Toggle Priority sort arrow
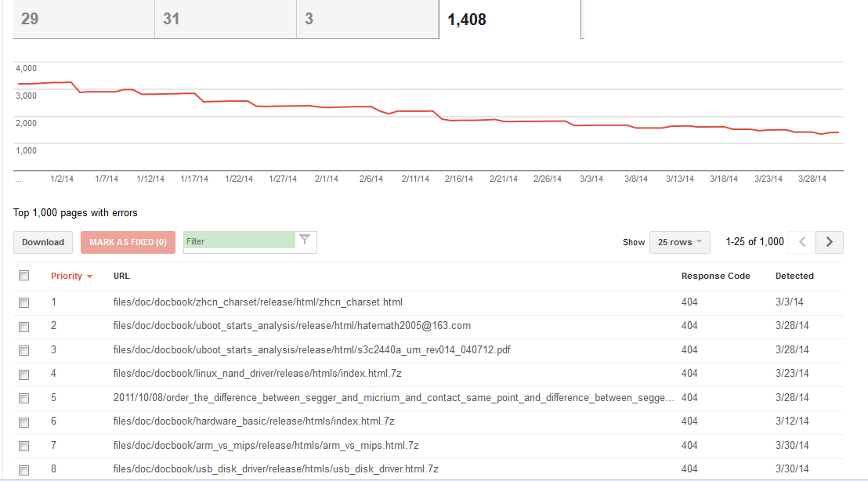 (x=89, y=277)
